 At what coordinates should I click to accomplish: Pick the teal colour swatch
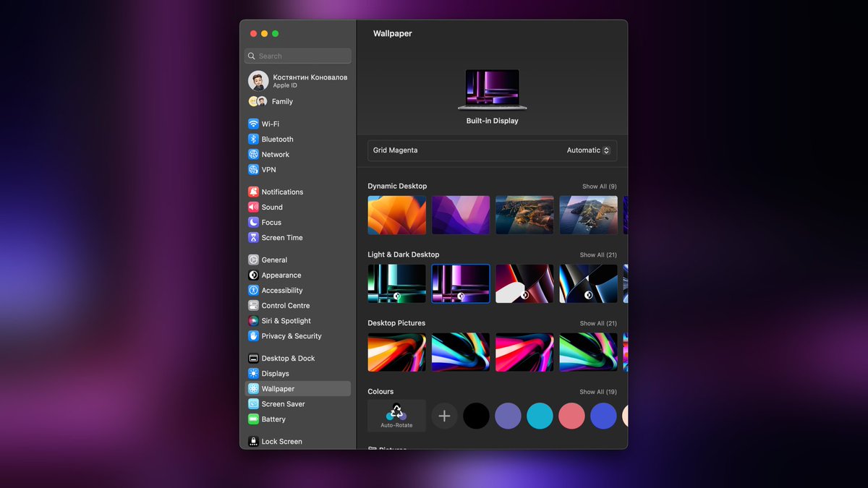[x=540, y=416]
